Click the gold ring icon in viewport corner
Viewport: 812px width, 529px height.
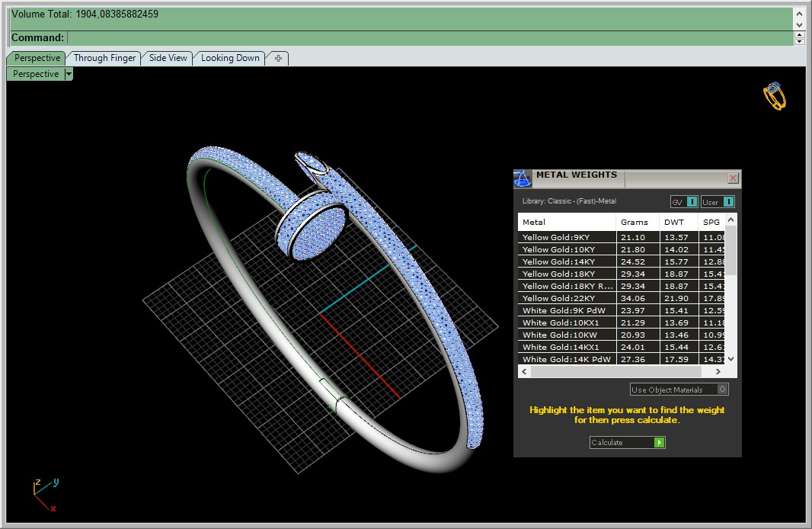coord(774,96)
